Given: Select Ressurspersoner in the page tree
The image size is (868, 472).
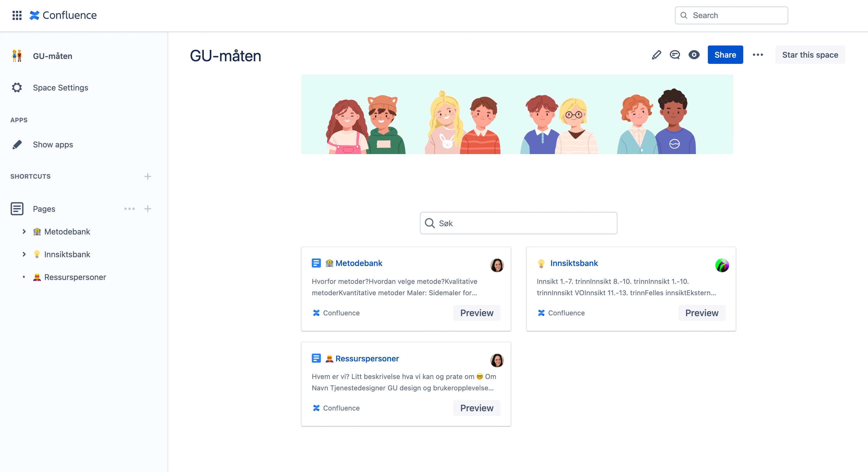Looking at the screenshot, I should pyautogui.click(x=75, y=277).
